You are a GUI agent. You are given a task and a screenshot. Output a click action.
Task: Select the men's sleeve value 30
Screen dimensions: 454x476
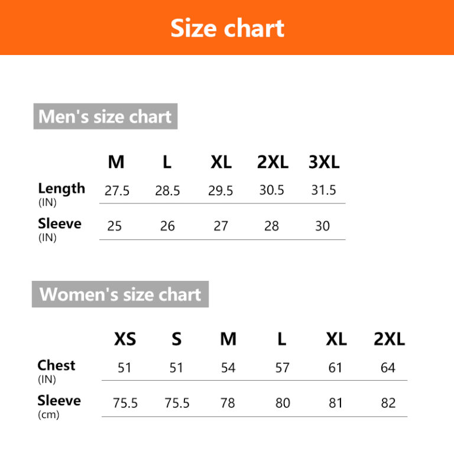(x=323, y=226)
